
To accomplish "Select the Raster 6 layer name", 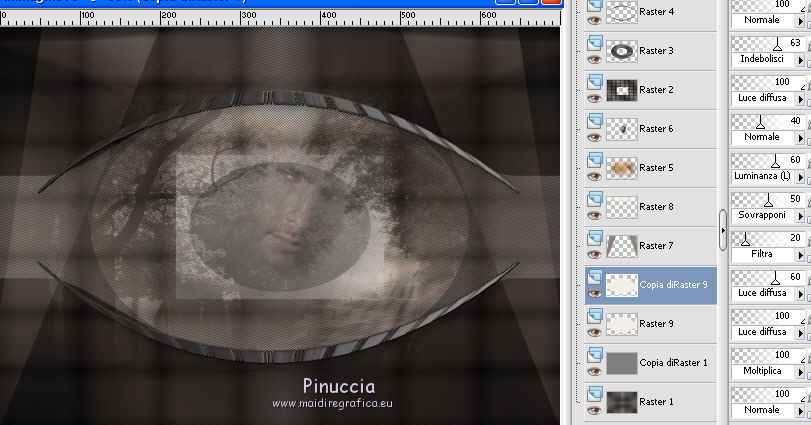I will 656,129.
